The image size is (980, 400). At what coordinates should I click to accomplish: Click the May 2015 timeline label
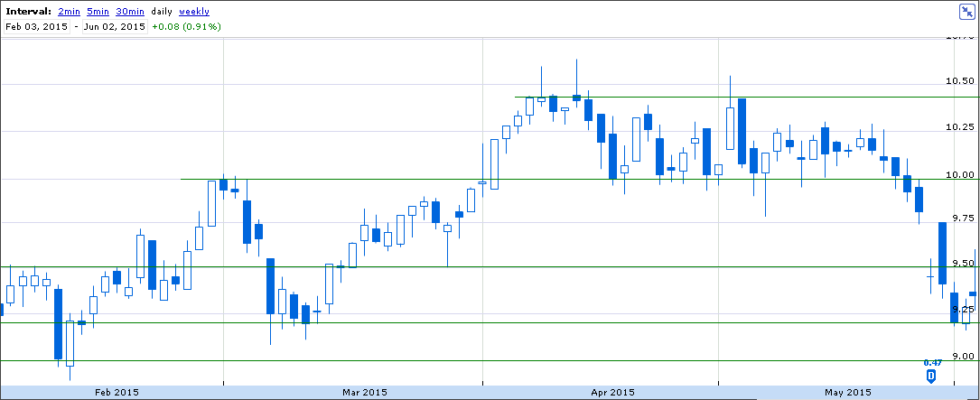[849, 393]
